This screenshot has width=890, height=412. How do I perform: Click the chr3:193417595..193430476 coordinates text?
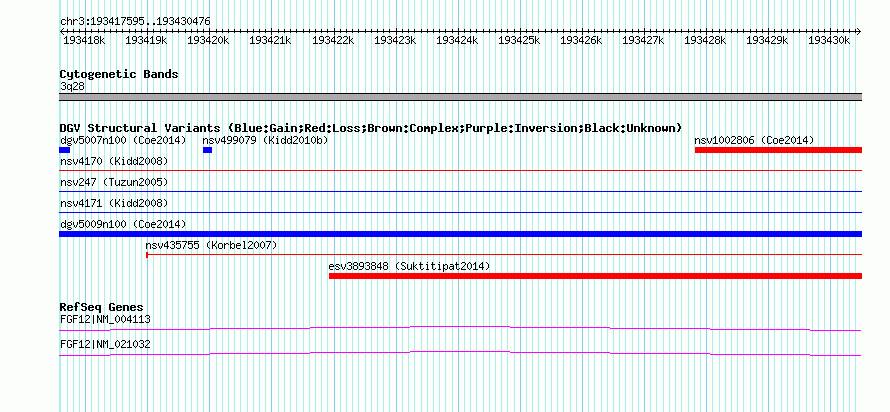[x=135, y=22]
